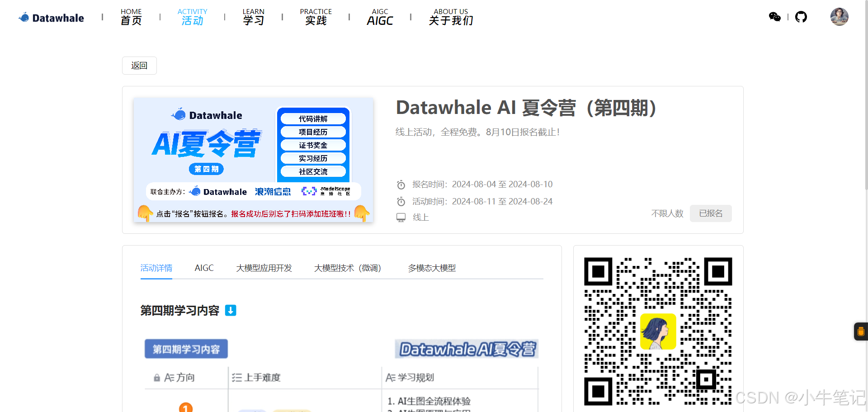Click the 方向 column header
The height and width of the screenshot is (412, 868).
185,378
